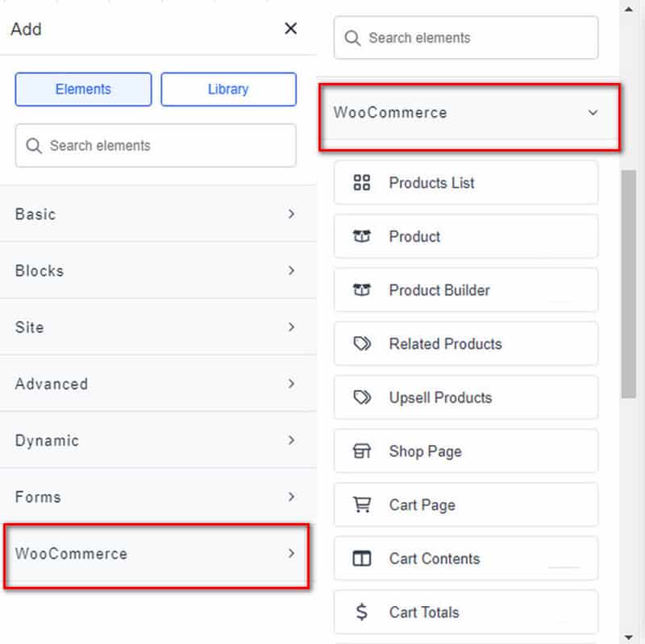Focus the right Search elements field

tap(466, 38)
